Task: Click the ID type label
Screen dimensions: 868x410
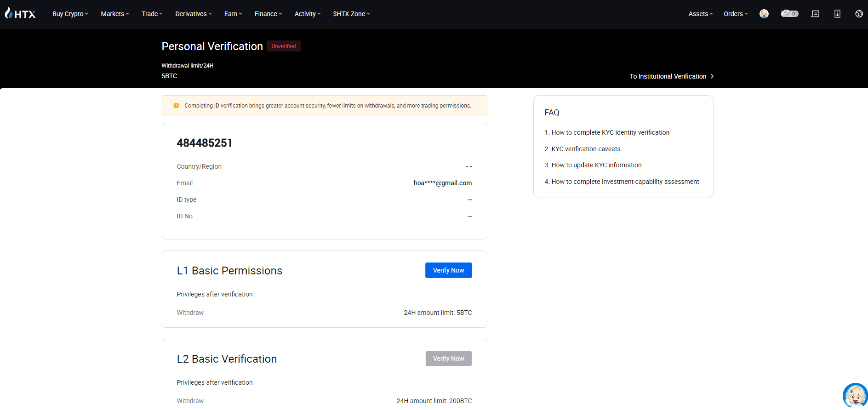Action: [x=187, y=199]
